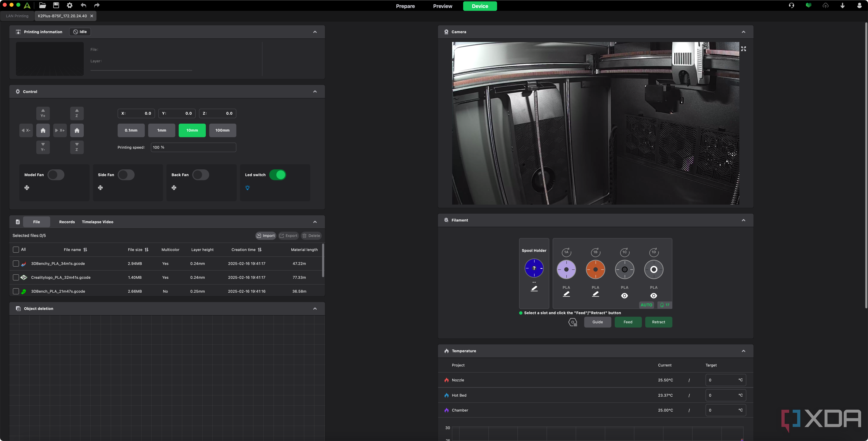The width and height of the screenshot is (868, 441).
Task: Click the filament settings hexagon icon
Action: [573, 322]
